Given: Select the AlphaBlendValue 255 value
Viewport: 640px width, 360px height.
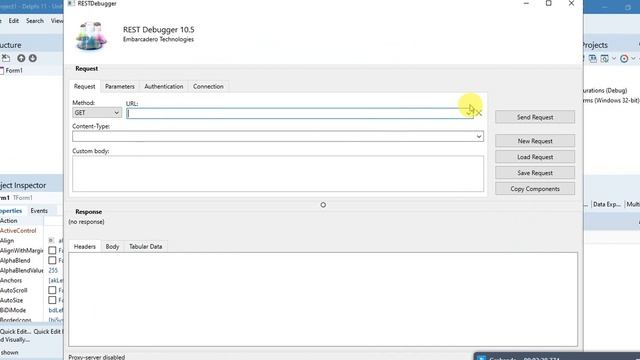Looking at the screenshot, I should pyautogui.click(x=53, y=270).
